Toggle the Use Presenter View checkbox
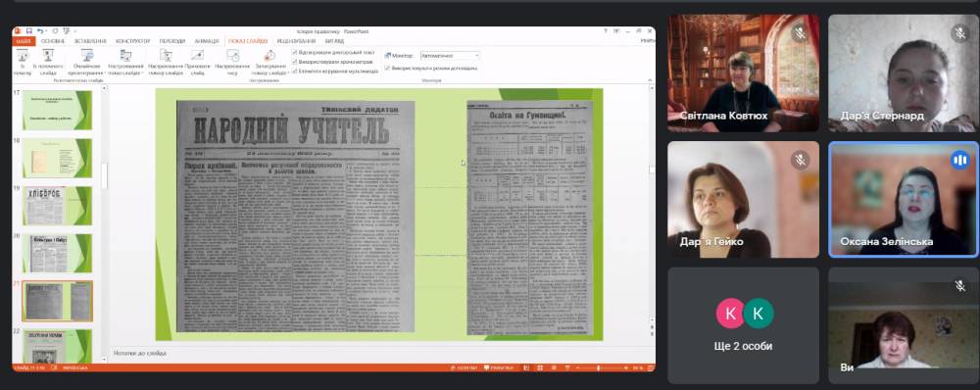 [387, 69]
